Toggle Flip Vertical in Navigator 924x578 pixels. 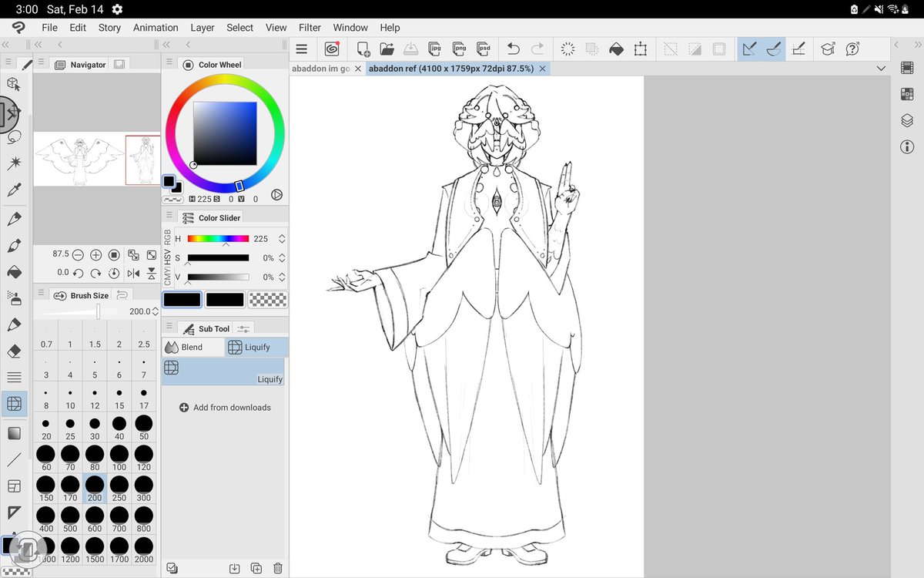(x=151, y=273)
